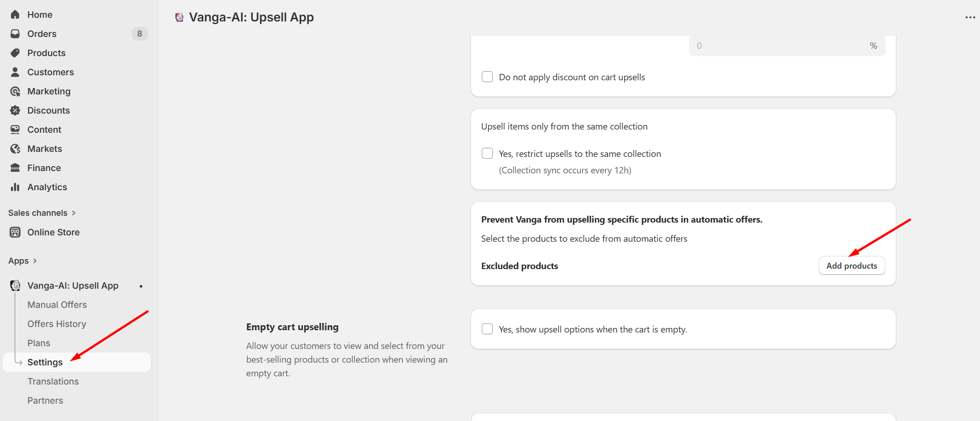The image size is (980, 421).
Task: Open Marketing via its target icon
Action: coord(15,91)
